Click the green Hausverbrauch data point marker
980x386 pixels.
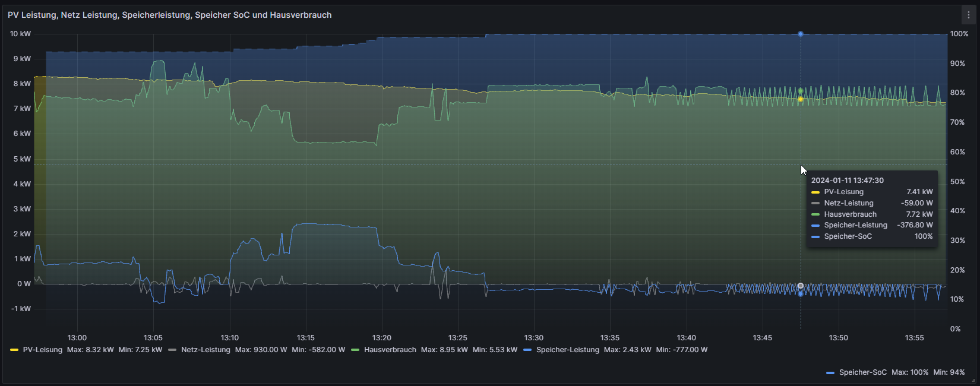[x=801, y=91]
